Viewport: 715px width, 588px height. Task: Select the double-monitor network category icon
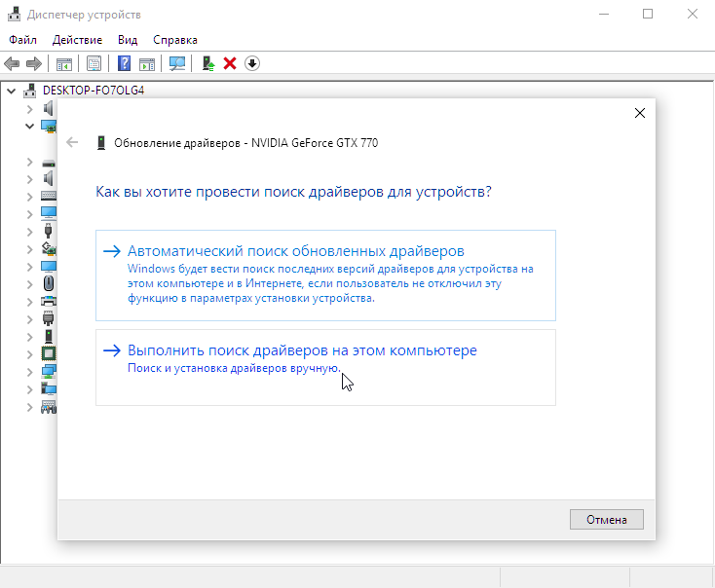[x=49, y=371]
